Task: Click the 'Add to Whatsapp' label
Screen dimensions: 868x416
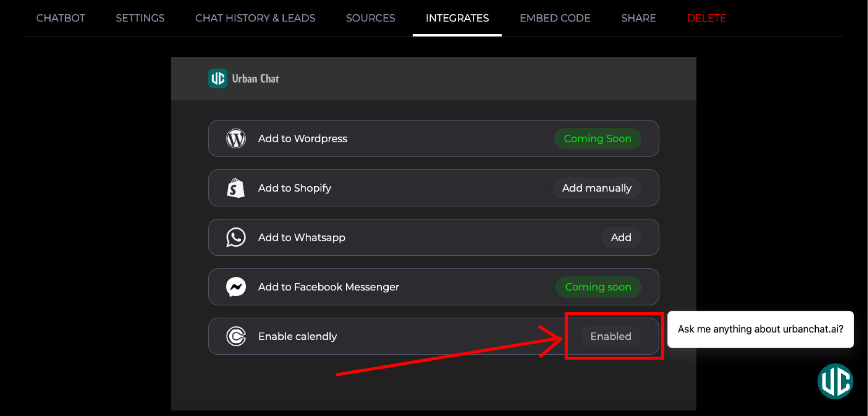Action: [x=302, y=237]
